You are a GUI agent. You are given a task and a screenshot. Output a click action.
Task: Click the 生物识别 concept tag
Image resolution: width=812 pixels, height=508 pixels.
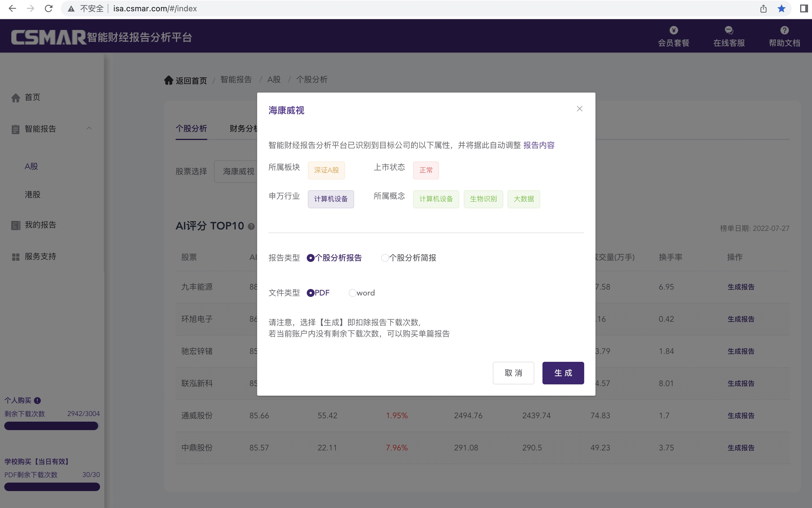click(x=483, y=199)
